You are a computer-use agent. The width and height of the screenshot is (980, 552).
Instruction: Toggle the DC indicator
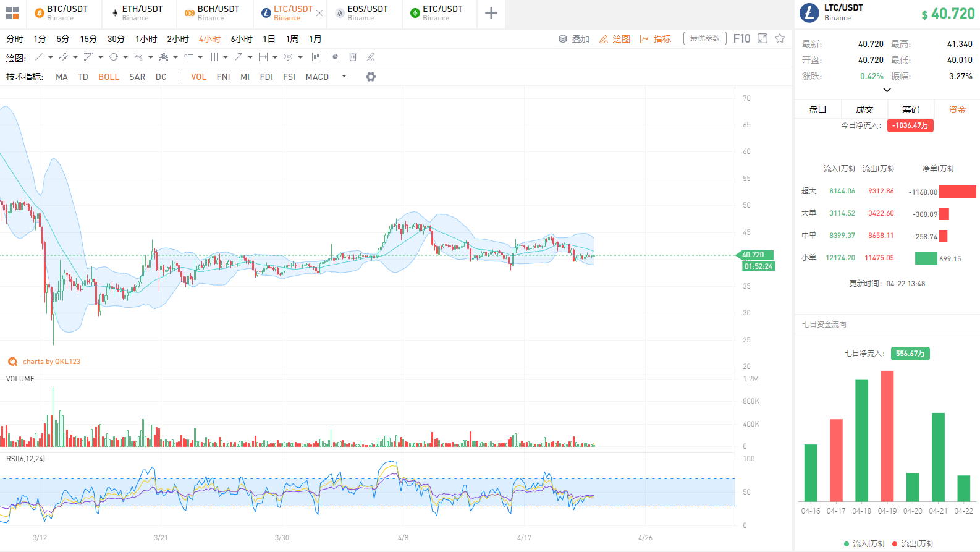pyautogui.click(x=161, y=77)
